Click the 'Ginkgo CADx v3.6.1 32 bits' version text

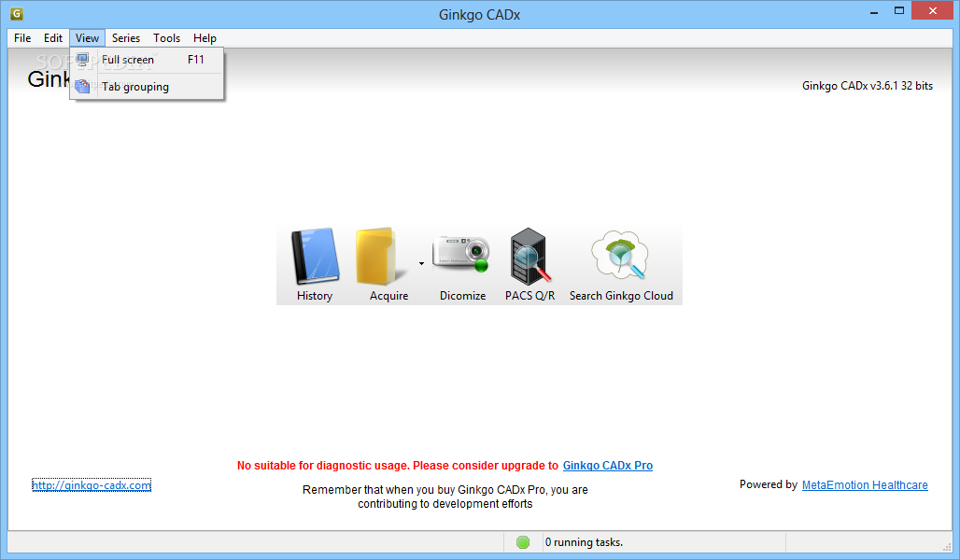click(x=867, y=86)
